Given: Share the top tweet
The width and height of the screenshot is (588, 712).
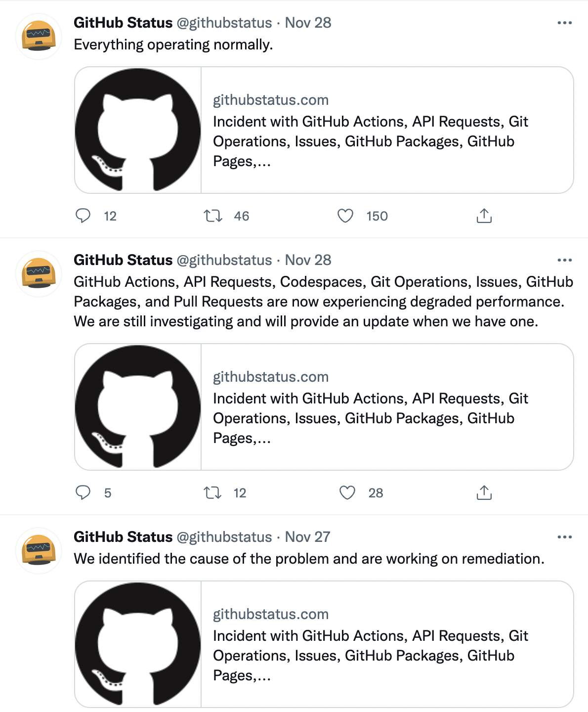Looking at the screenshot, I should click(484, 216).
